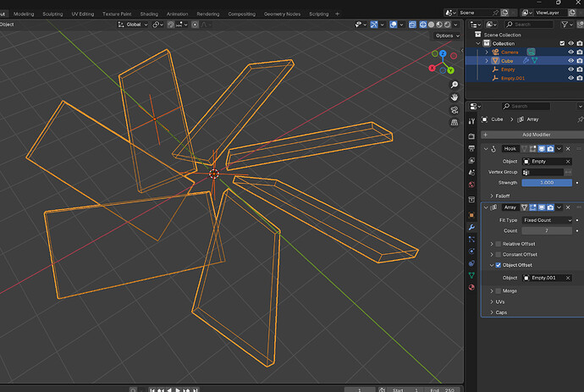Hide Empty.001 via its eye icon
Screen dimensions: 584x392
click(570, 78)
